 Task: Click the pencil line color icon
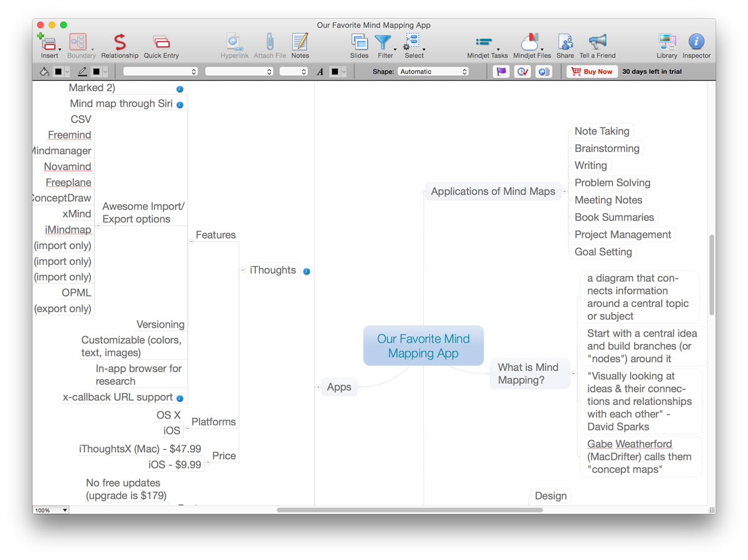tap(82, 72)
